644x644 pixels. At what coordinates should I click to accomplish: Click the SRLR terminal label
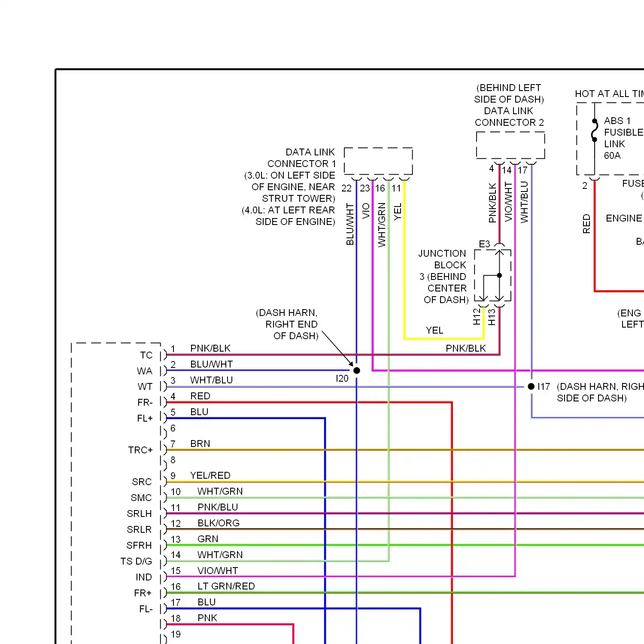pyautogui.click(x=139, y=529)
